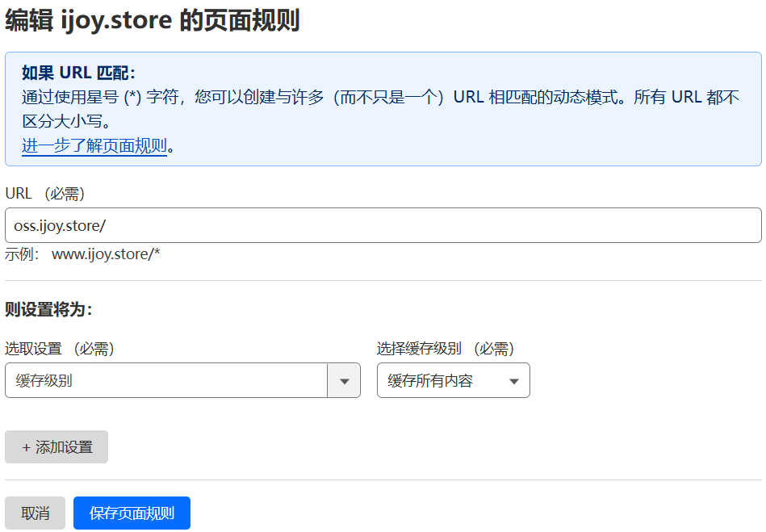This screenshot has width=766, height=532.
Task: Click the URL field containing oss.ijoy.store/
Action: [x=383, y=225]
